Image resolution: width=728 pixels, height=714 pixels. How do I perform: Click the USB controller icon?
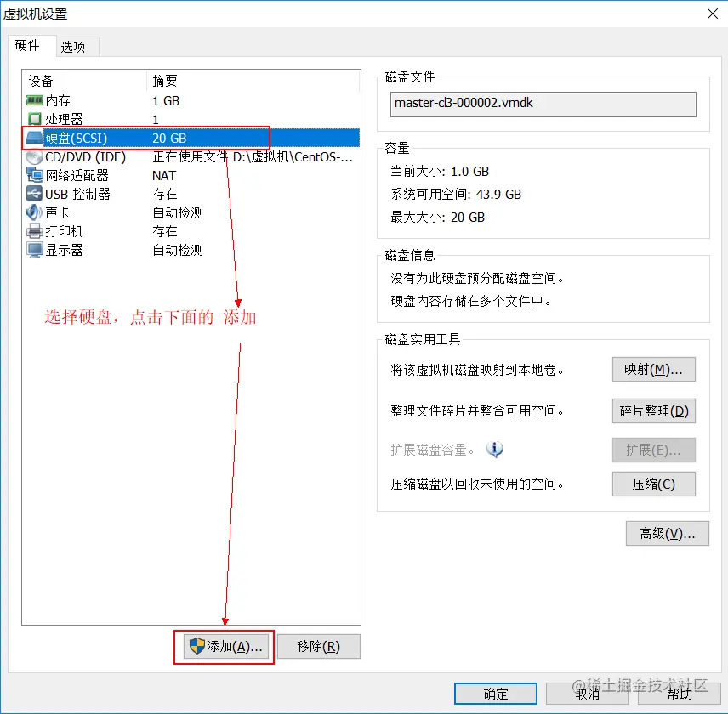coord(35,194)
